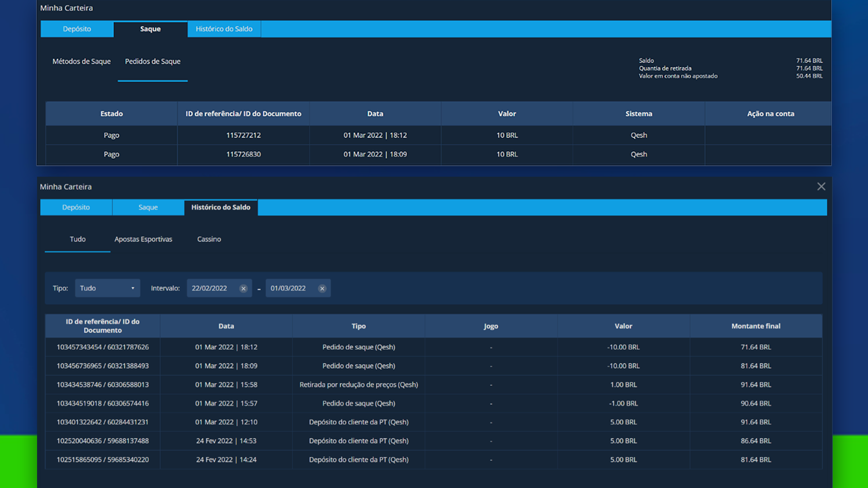868x488 pixels.
Task: Open the Tipo dropdown
Action: tap(107, 288)
